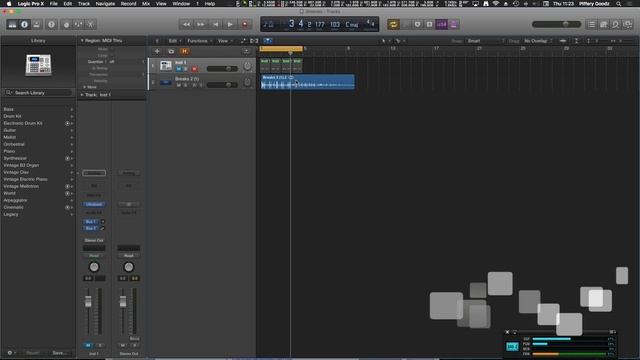Toggle the Library panel button
640x360 pixels.
(x=12, y=24)
